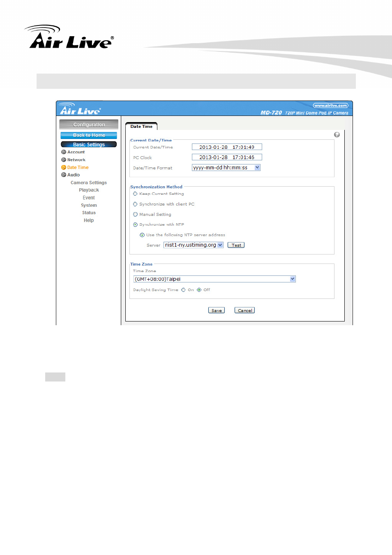Click the help question mark icon
The height and width of the screenshot is (555, 392).
click(x=337, y=135)
